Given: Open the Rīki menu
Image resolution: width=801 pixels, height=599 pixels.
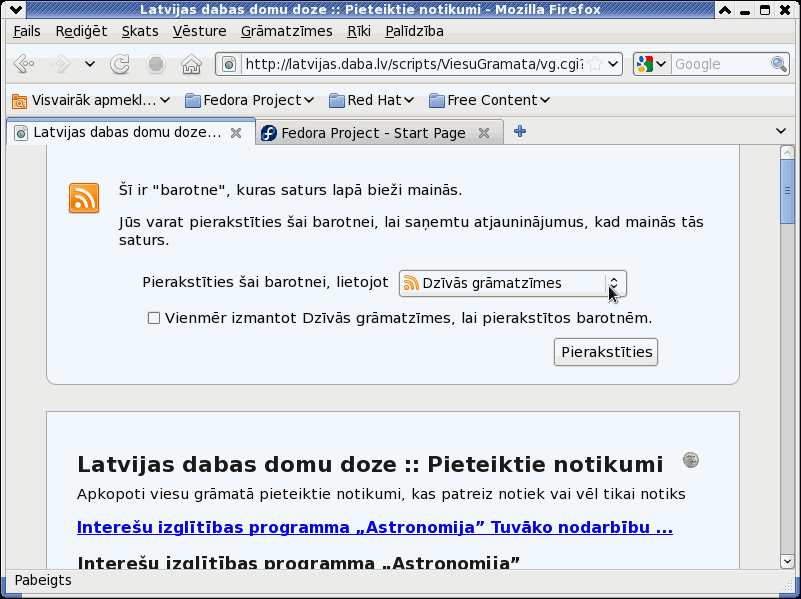Looking at the screenshot, I should [x=359, y=32].
